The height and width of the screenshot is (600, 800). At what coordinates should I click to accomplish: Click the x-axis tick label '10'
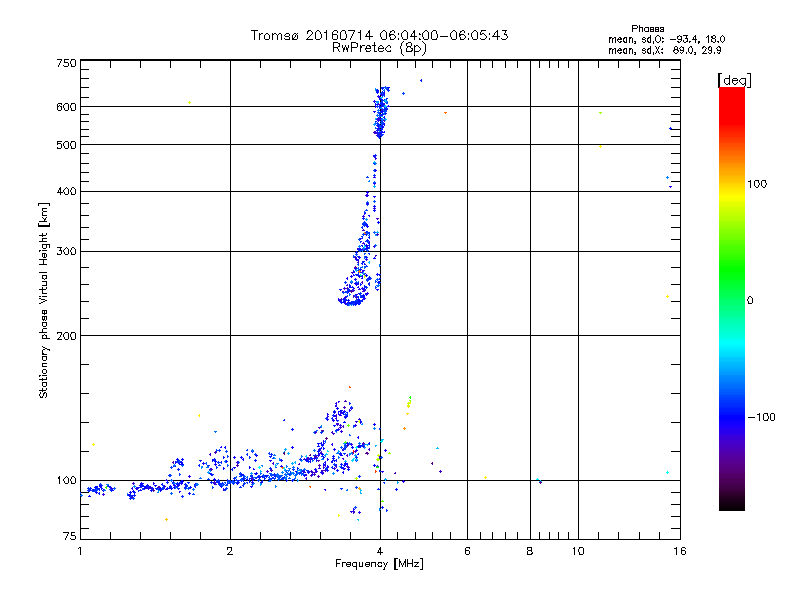tap(578, 551)
